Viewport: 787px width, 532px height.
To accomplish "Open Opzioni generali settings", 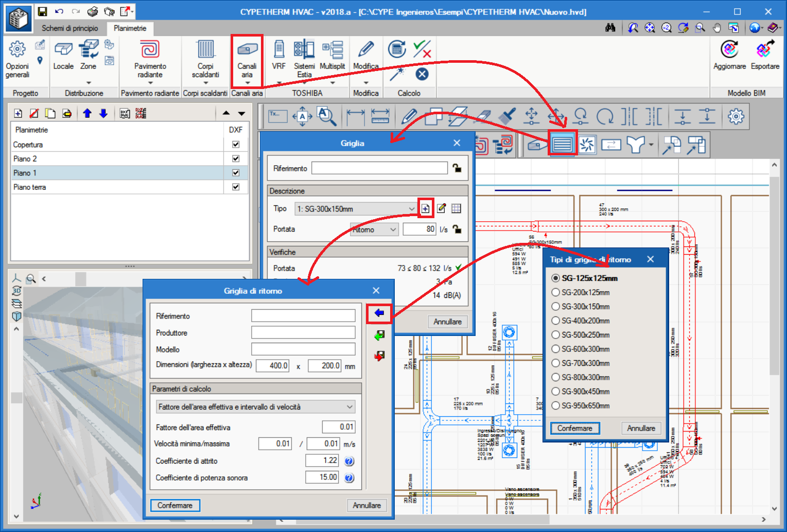I will tap(18, 60).
